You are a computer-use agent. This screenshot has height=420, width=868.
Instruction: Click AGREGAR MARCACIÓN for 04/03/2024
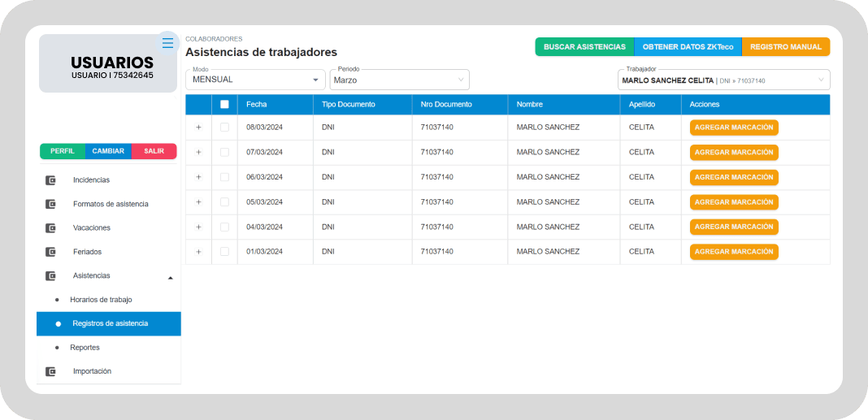(734, 227)
